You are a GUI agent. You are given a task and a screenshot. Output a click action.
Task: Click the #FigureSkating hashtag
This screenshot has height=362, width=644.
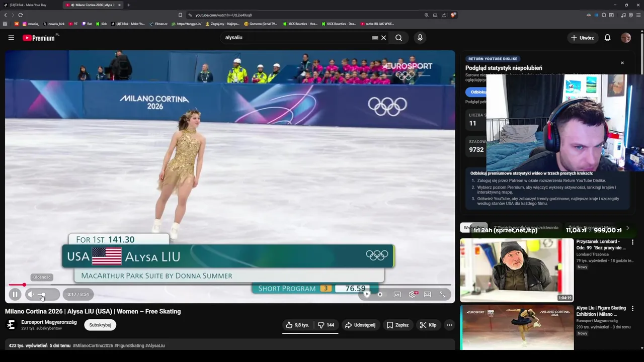[x=129, y=346]
